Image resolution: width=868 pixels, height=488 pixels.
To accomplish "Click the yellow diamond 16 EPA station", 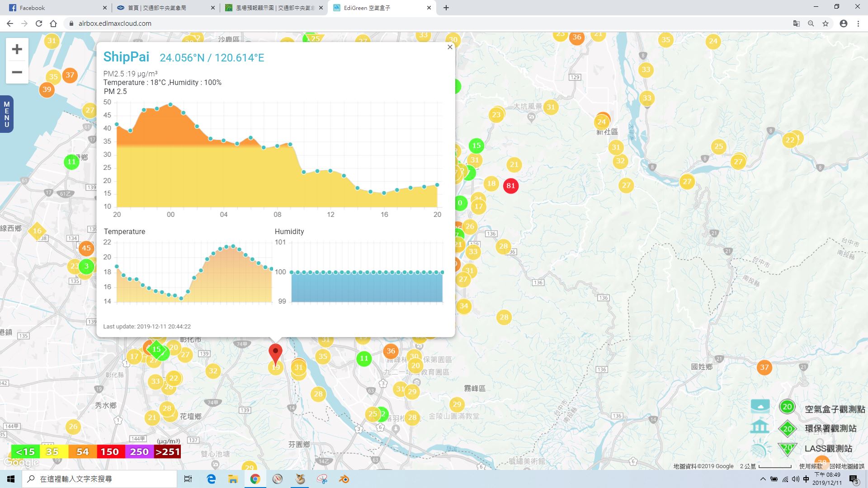I will click(37, 230).
